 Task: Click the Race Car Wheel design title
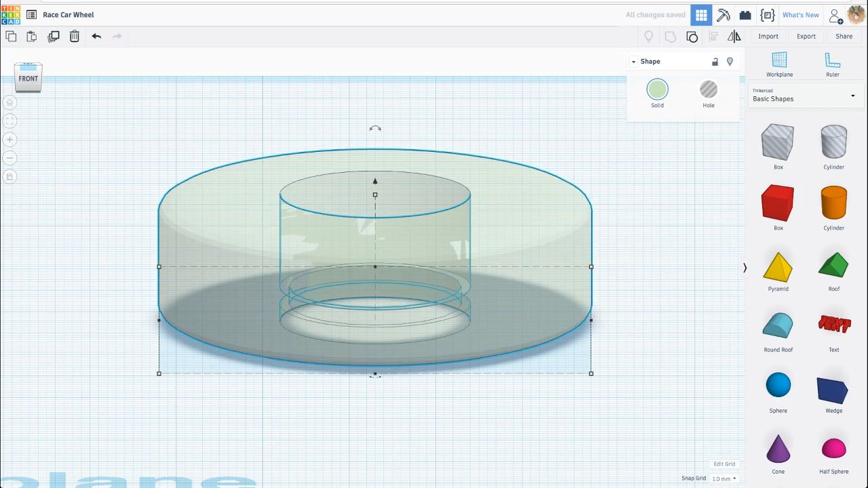68,15
